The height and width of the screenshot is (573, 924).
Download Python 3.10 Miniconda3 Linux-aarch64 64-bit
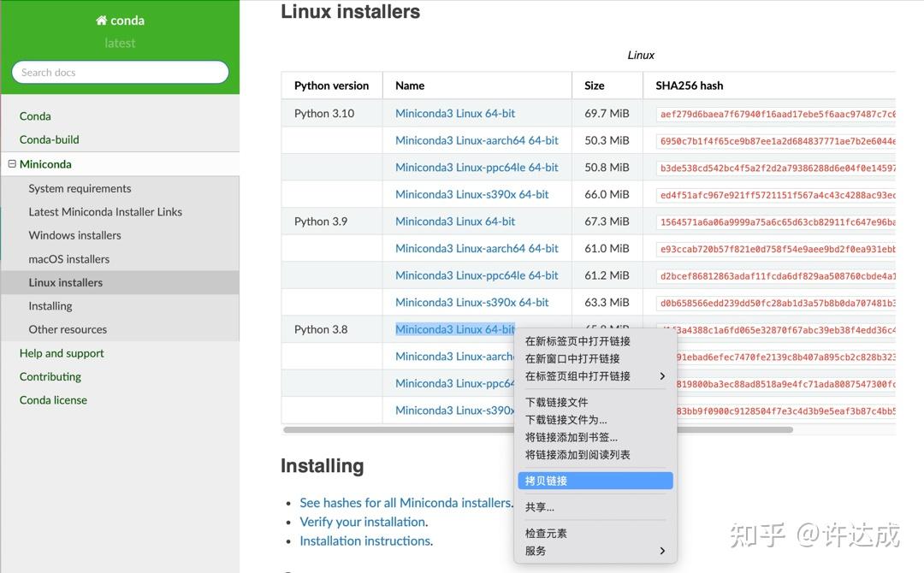[x=477, y=141]
